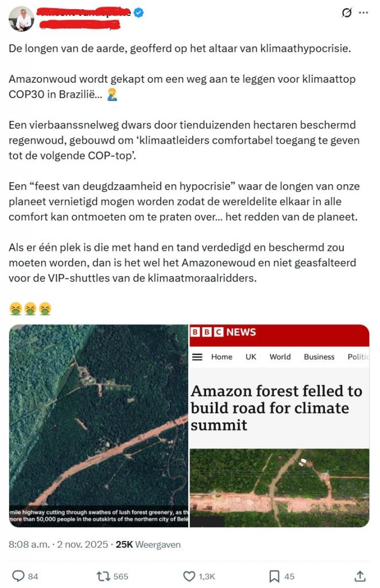Open the satellite highway image
This screenshot has width=380, height=588.
99,425
